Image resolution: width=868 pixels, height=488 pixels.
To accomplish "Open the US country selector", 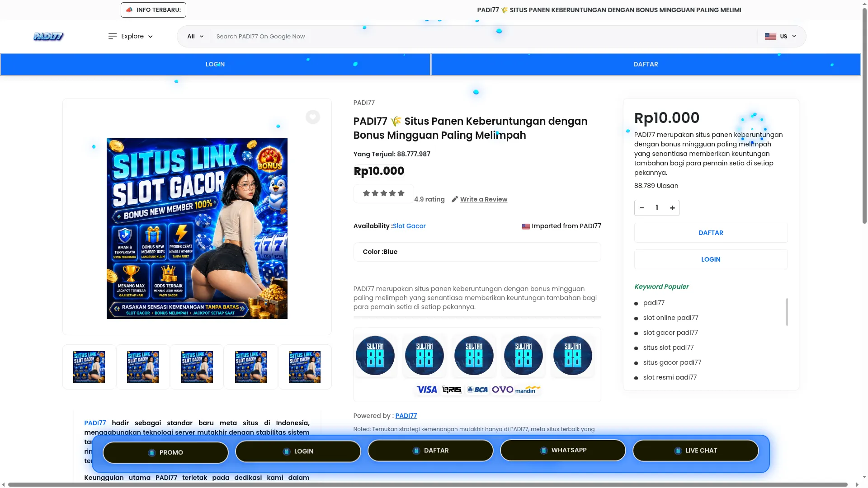I will click(x=781, y=36).
